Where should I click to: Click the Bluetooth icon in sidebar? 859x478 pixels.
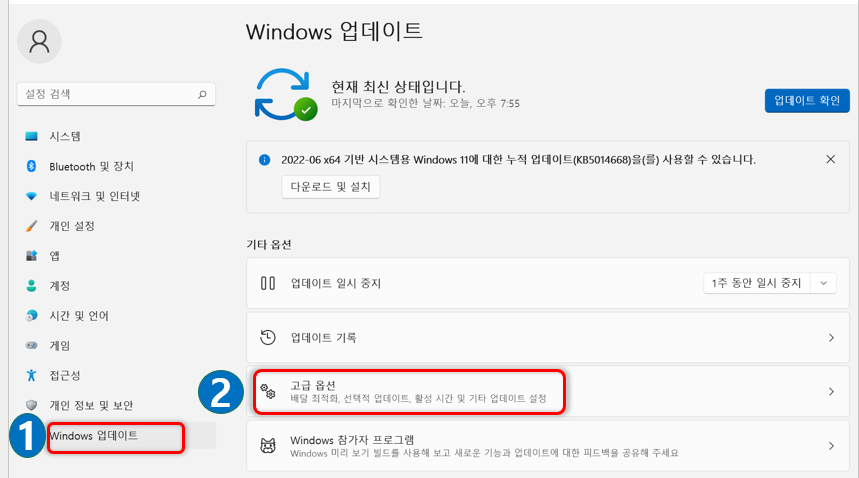(31, 166)
